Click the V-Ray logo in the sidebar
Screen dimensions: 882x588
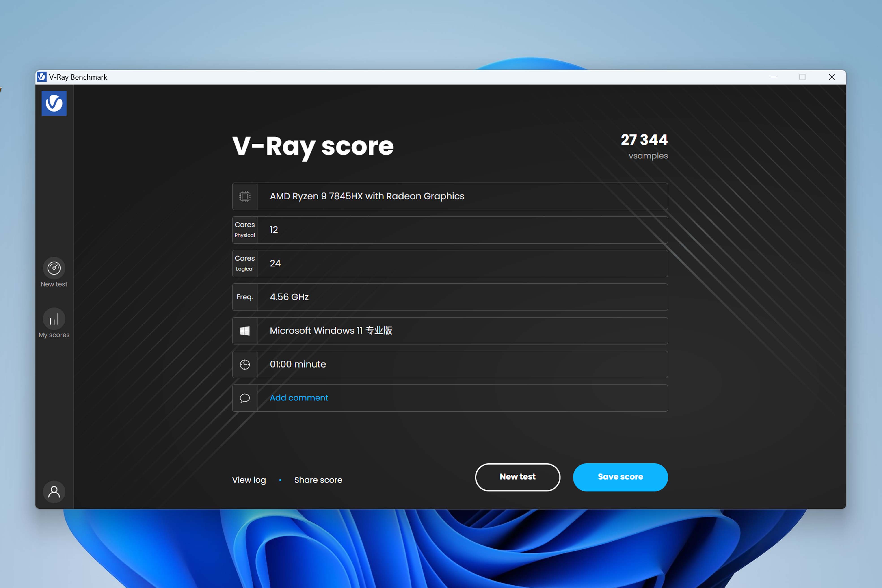(x=54, y=103)
